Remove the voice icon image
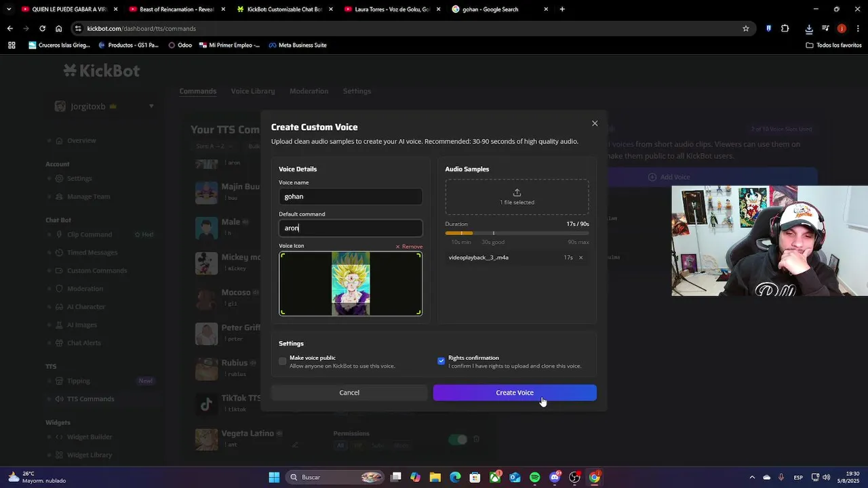Viewport: 868px width, 488px height. point(409,247)
